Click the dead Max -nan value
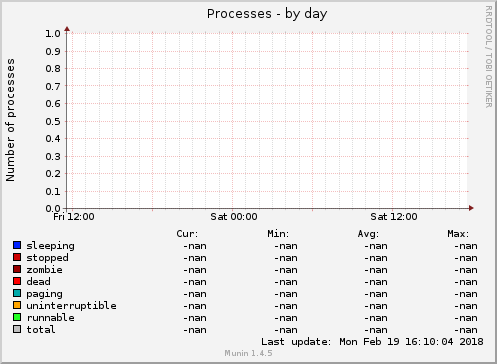The height and width of the screenshot is (364, 497). [x=466, y=282]
